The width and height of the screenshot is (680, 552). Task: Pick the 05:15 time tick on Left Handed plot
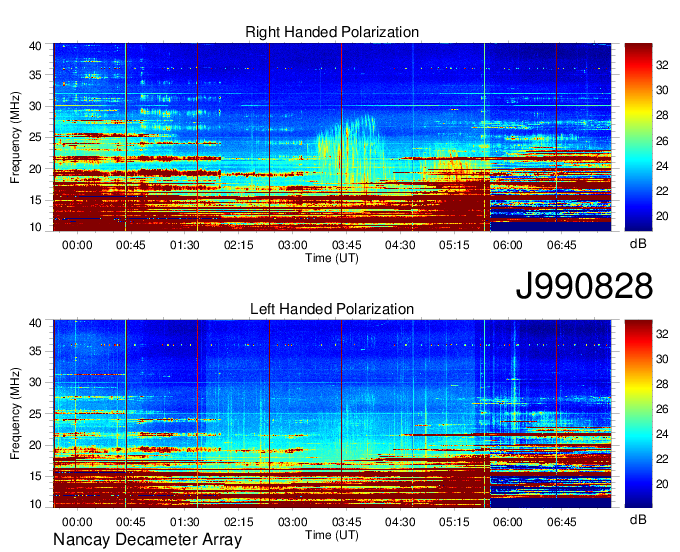[454, 522]
